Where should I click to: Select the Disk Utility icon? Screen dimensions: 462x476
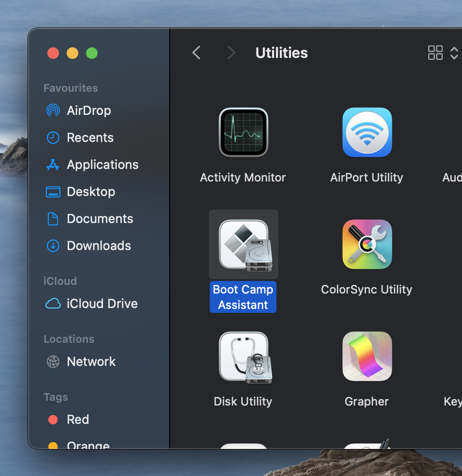pyautogui.click(x=245, y=357)
